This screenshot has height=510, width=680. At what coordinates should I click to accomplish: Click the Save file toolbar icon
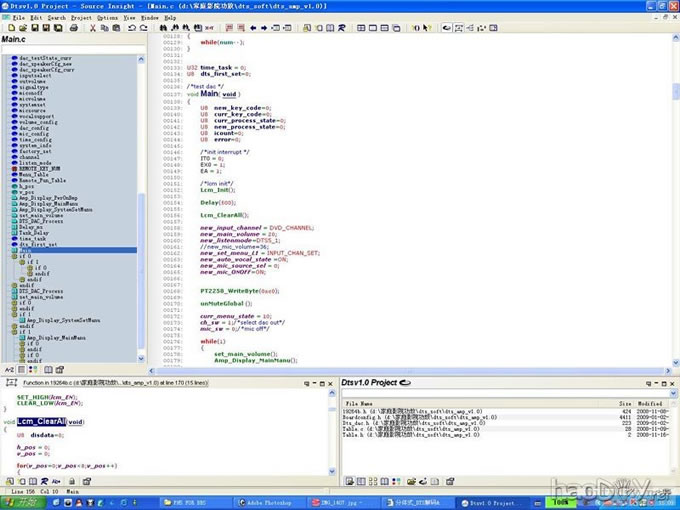[36, 28]
